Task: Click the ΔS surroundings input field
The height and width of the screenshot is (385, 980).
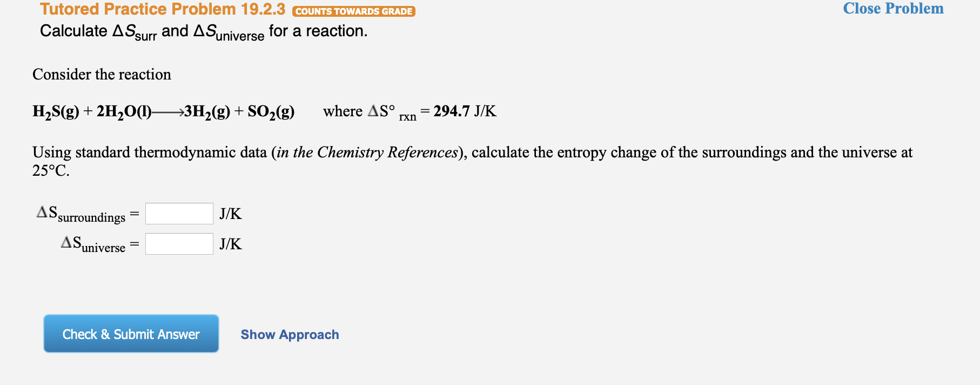Action: [178, 213]
